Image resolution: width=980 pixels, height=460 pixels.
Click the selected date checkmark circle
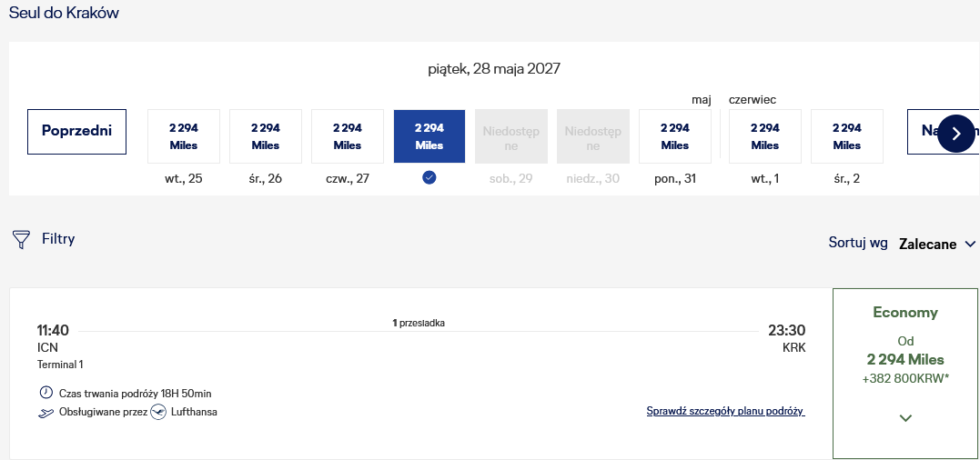[429, 178]
